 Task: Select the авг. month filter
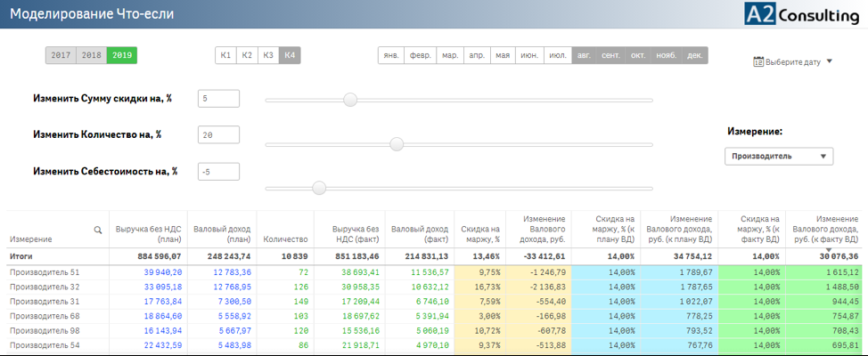(x=584, y=55)
